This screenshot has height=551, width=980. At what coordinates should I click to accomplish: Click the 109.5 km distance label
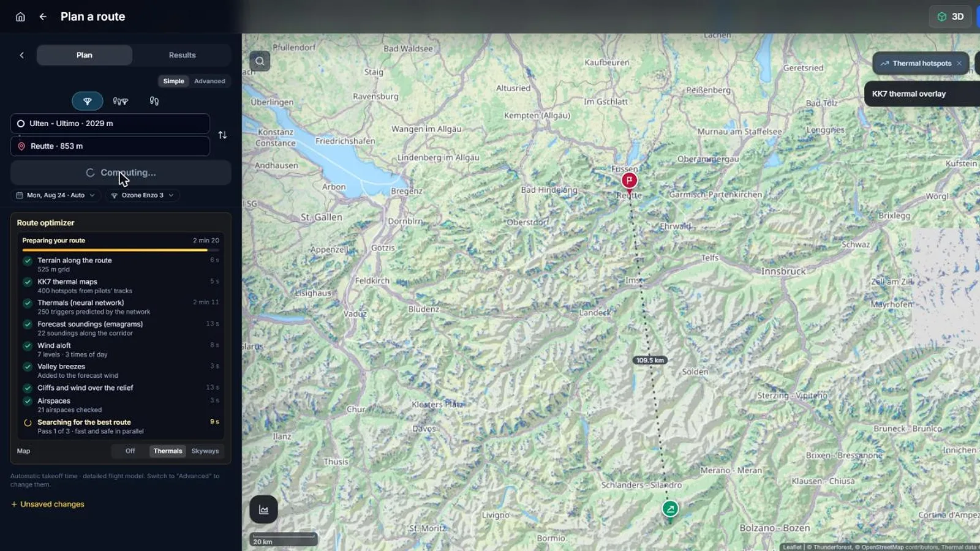650,361
